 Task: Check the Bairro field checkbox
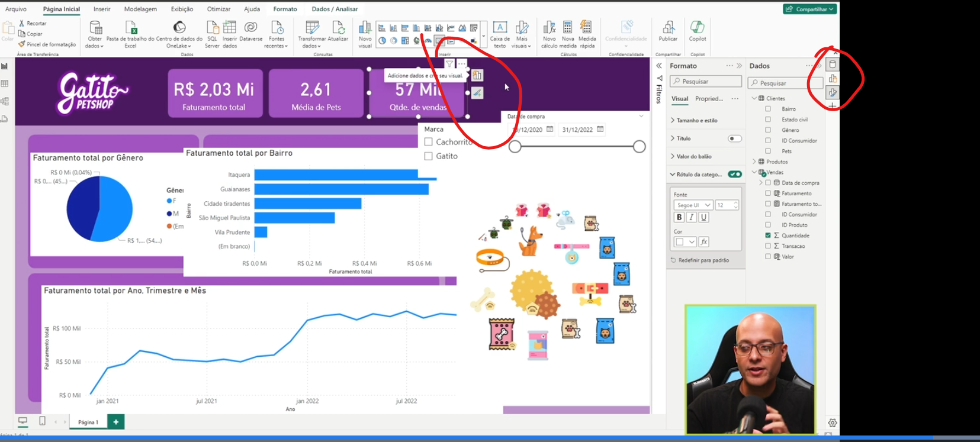[768, 109]
